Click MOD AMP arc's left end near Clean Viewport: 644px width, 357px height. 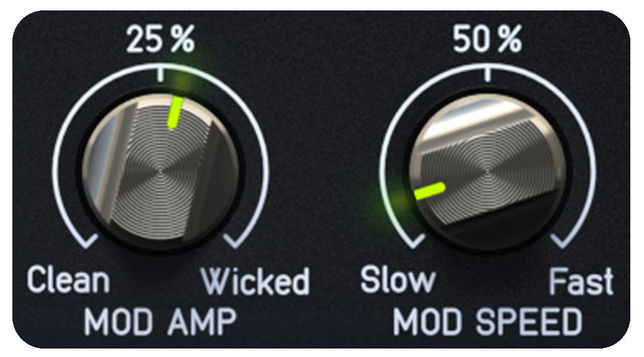[x=86, y=241]
